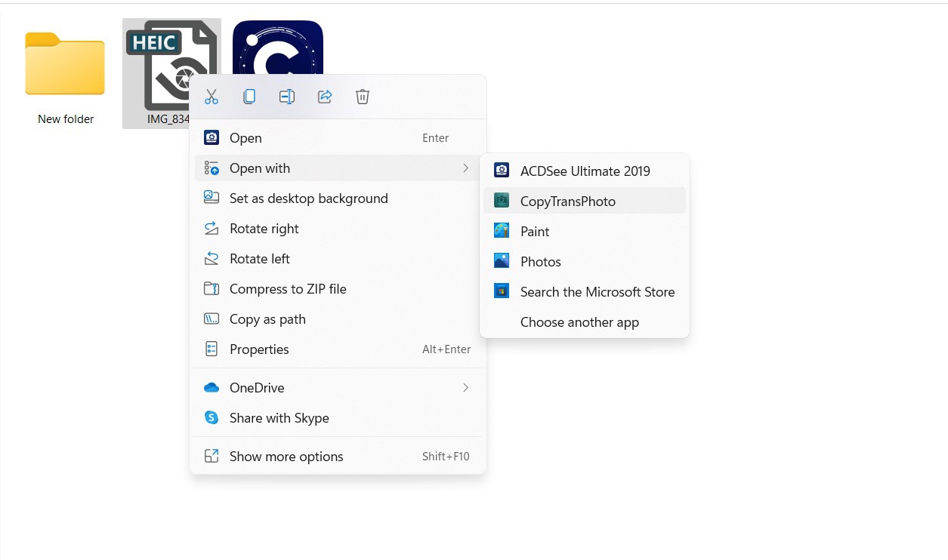
Task: Choose Compress to ZIP file
Action: tap(338, 289)
